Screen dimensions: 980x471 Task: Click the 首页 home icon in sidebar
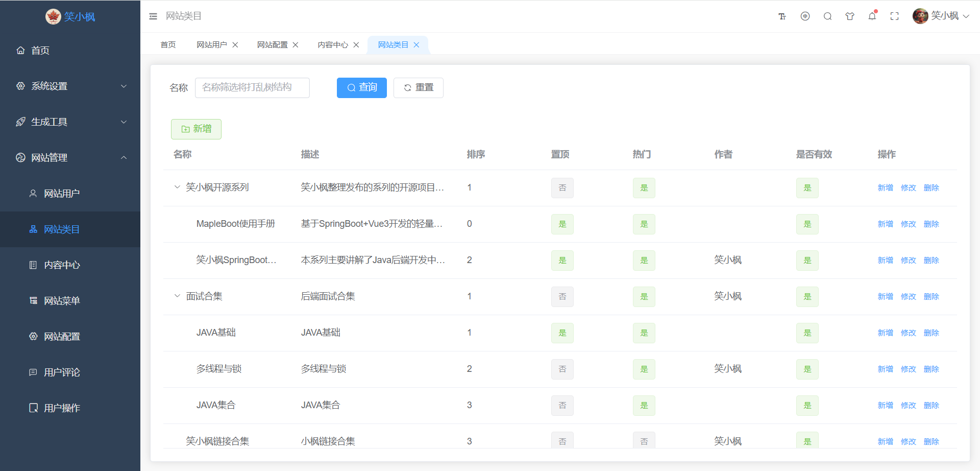click(x=20, y=50)
